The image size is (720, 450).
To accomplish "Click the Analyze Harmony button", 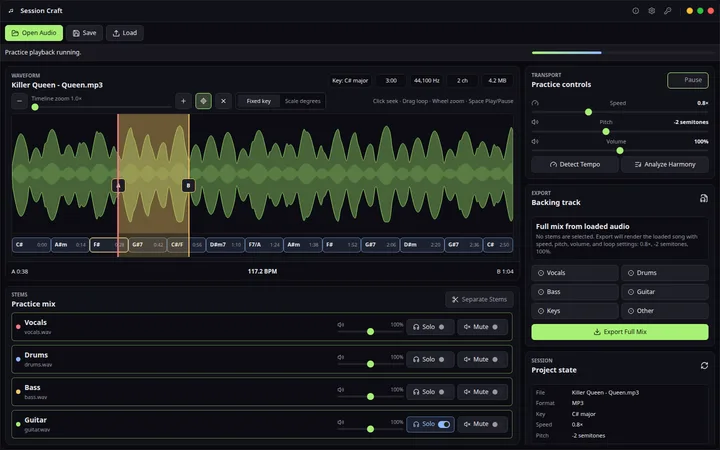I will pos(665,164).
